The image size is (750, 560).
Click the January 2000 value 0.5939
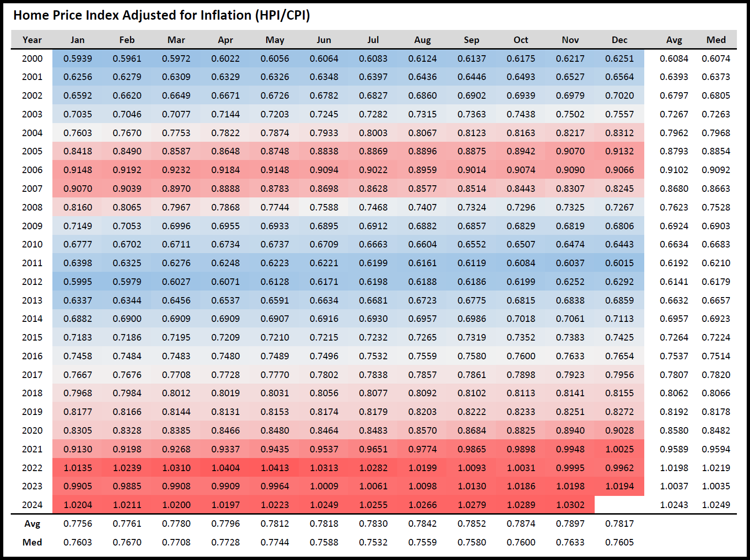click(78, 58)
